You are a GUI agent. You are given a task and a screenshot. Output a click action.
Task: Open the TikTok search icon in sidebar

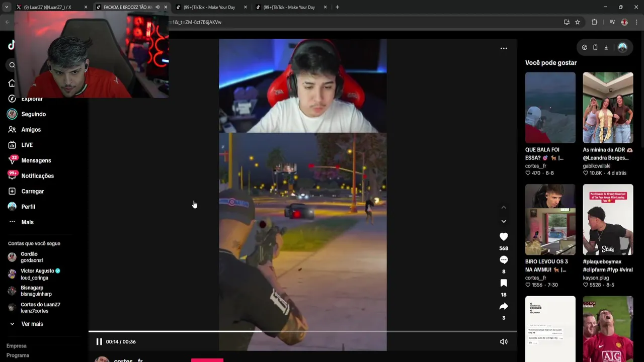(x=12, y=65)
